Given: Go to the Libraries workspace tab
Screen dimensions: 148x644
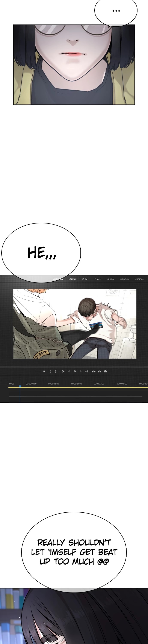Looking at the screenshot, I should click(139, 279).
